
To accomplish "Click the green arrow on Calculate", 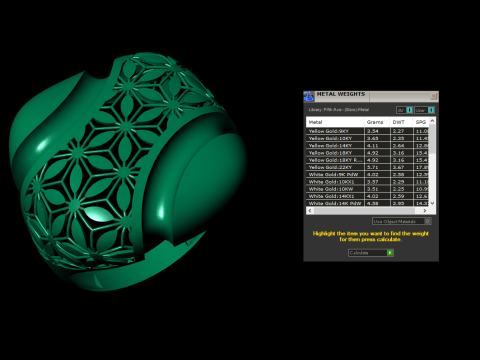I will click(390, 253).
